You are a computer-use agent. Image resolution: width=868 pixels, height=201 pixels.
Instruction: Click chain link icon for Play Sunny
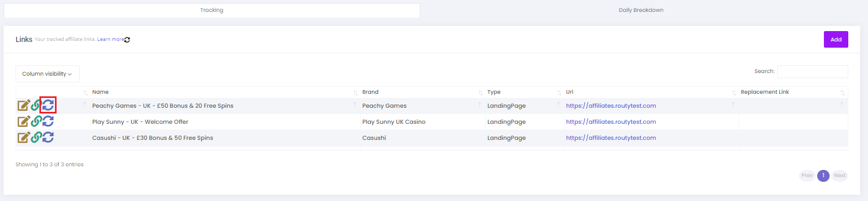[x=36, y=122]
